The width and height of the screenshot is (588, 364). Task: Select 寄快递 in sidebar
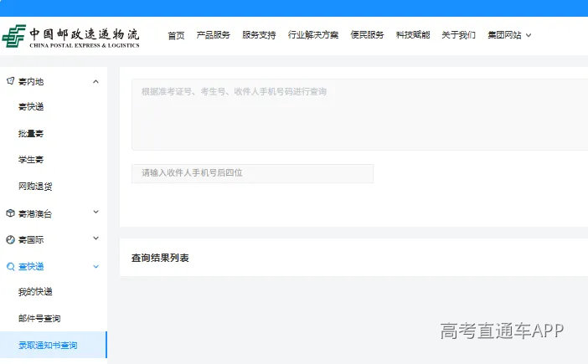coord(31,107)
